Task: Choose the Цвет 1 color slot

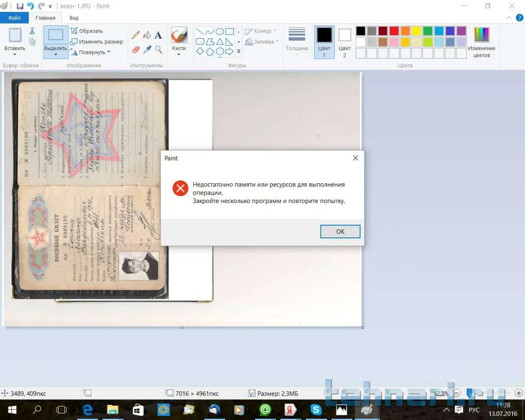Action: tap(324, 41)
